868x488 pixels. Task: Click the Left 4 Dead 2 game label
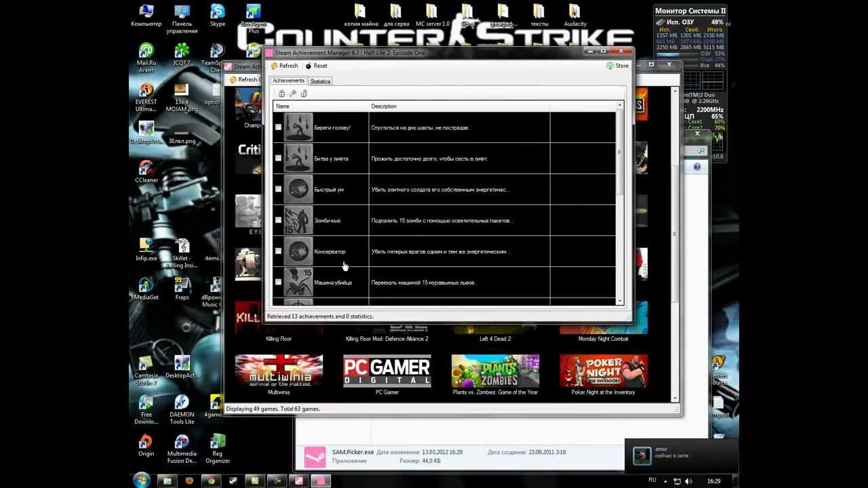(x=495, y=339)
